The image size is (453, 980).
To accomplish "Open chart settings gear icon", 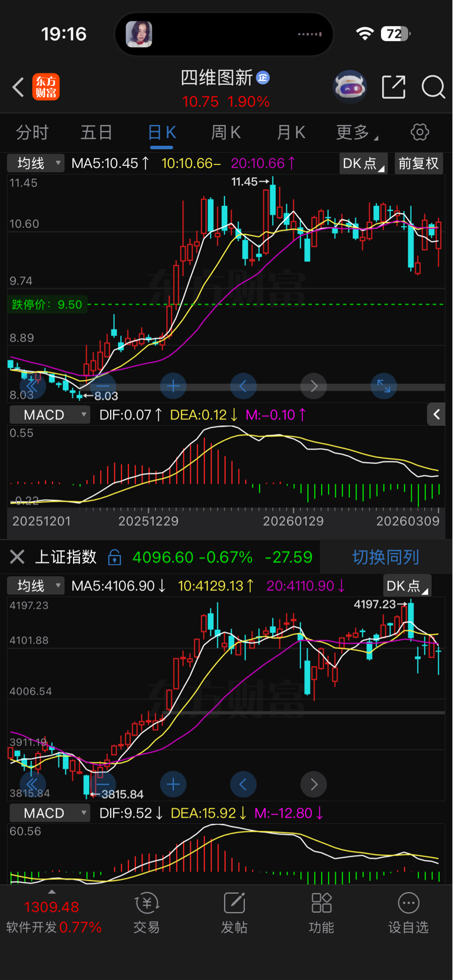I will click(x=420, y=132).
